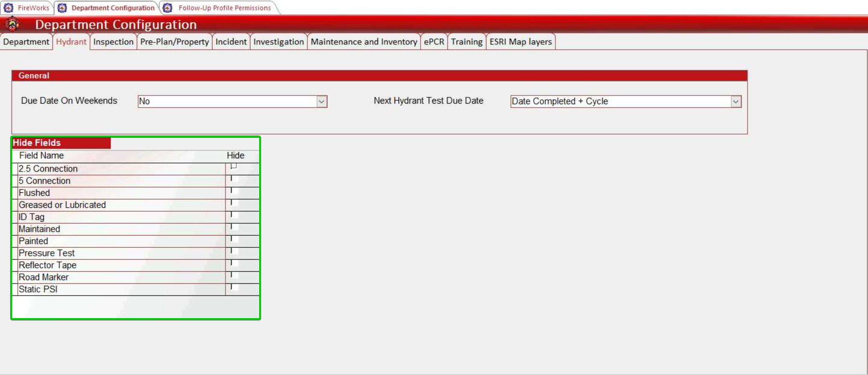Open the Maintenance and Inventory tab

pos(364,42)
